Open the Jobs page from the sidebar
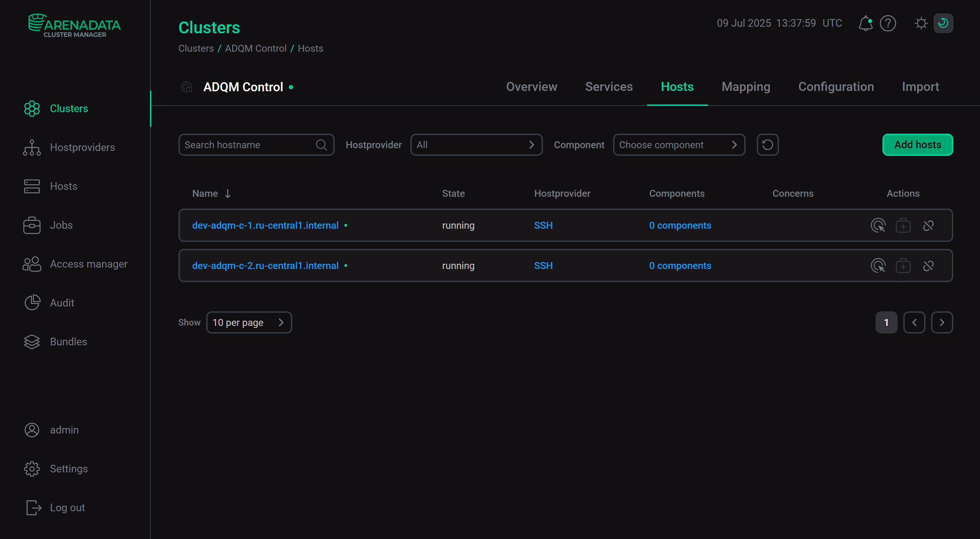Screen dimensions: 980x539 (x=61, y=225)
